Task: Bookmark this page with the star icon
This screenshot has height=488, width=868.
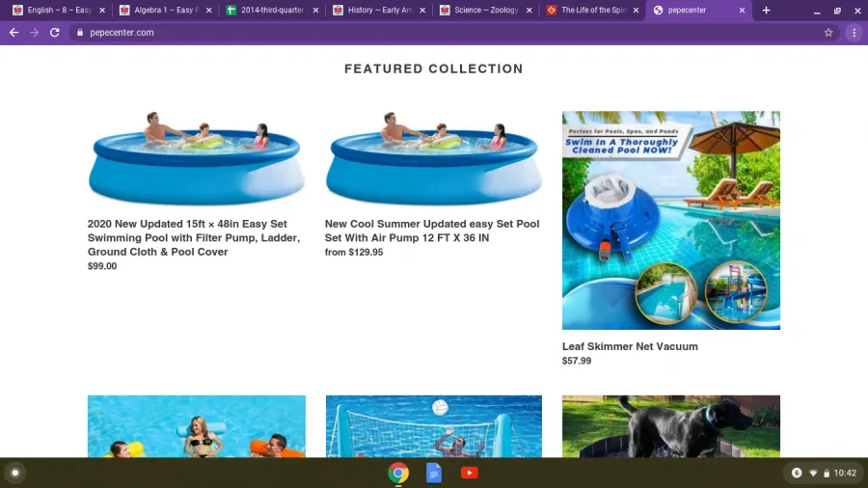Action: point(828,33)
